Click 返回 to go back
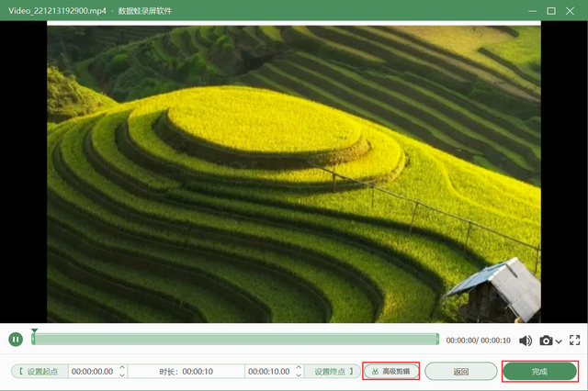Screen dimensions: 588x391 [461, 372]
